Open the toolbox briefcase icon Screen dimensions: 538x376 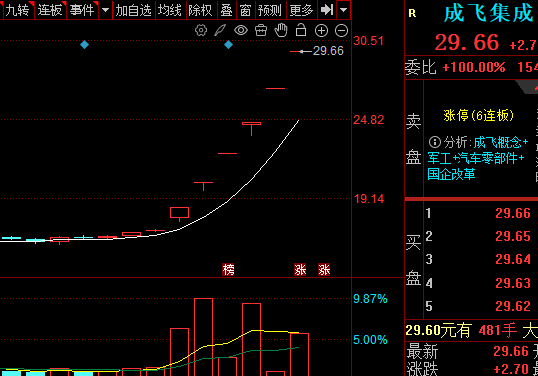tap(261, 31)
